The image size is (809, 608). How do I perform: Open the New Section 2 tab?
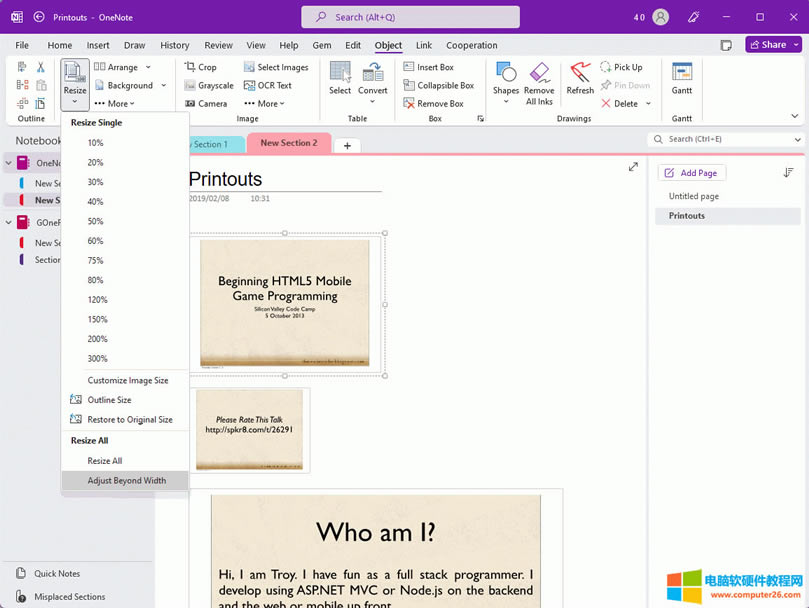click(288, 143)
